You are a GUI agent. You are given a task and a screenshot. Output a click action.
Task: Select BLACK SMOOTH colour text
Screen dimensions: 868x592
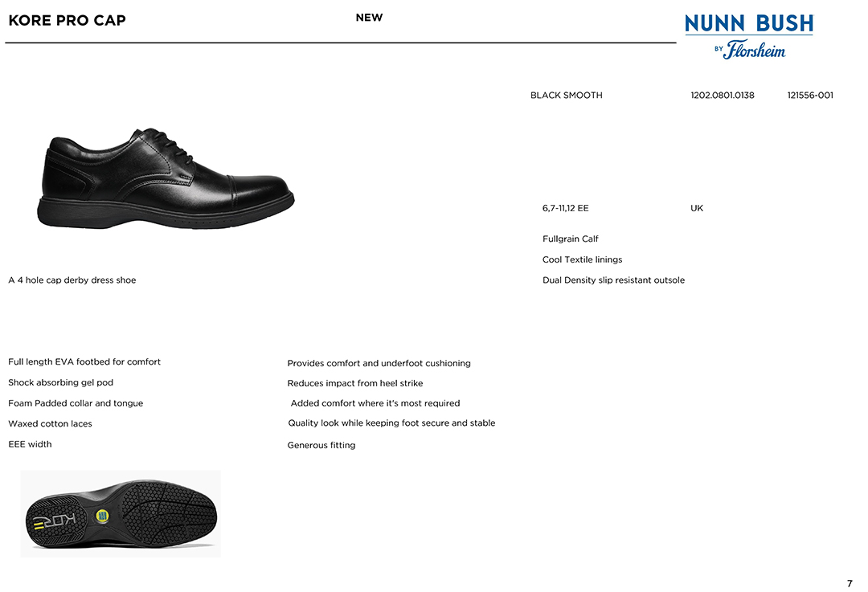tap(567, 95)
